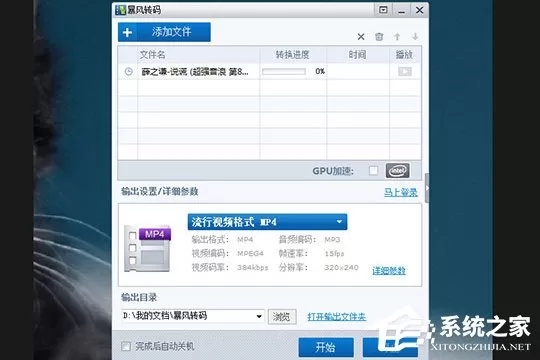Image resolution: width=540 pixels, height=360 pixels.
Task: Click the plus icon on Add File button
Action: pyautogui.click(x=127, y=32)
